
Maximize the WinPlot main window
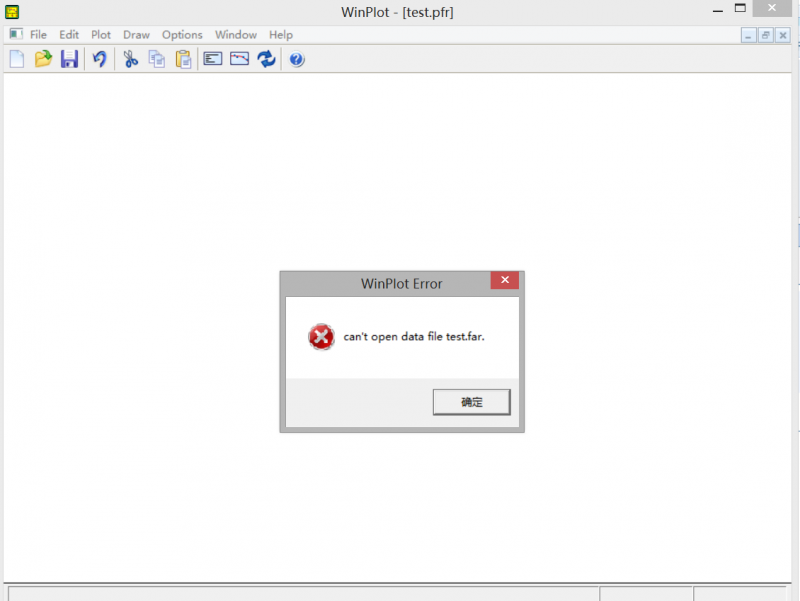point(740,8)
